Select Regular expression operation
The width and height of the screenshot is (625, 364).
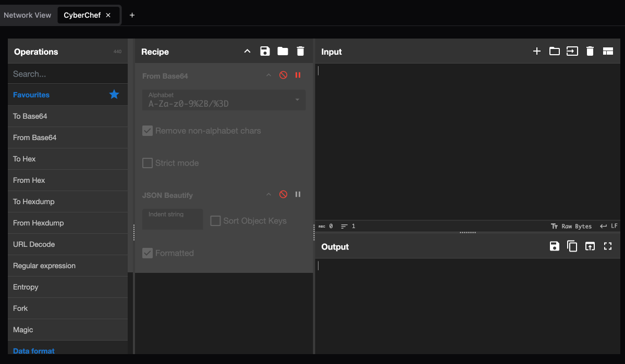pos(68,266)
